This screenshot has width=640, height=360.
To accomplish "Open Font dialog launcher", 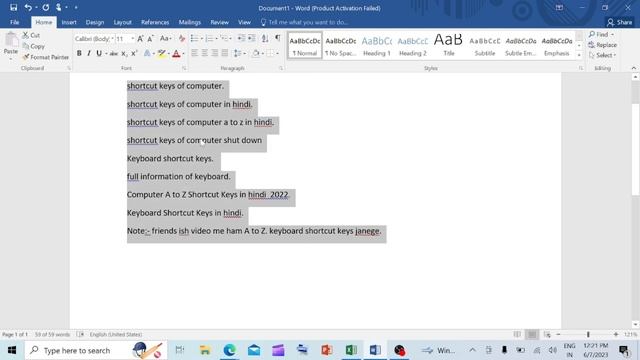I will pos(184,68).
